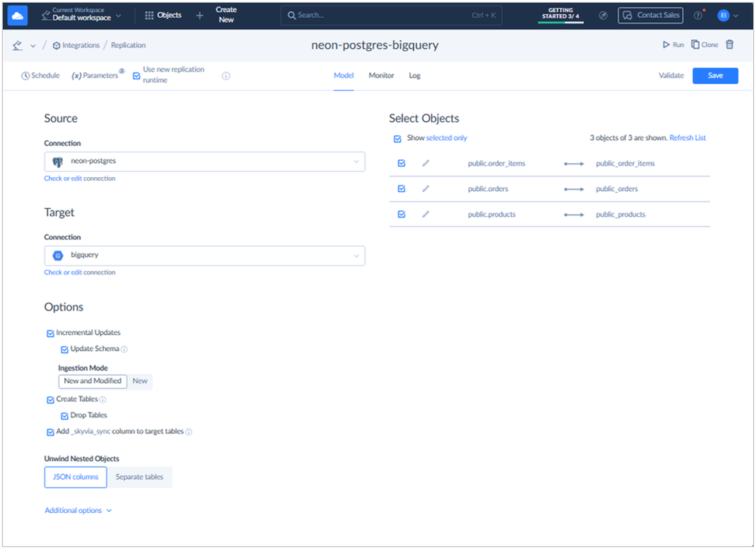Toggle Create Tables checkbox

(x=50, y=400)
